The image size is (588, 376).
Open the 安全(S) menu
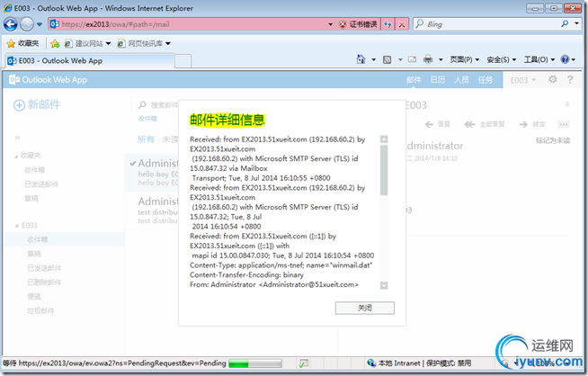tap(502, 59)
